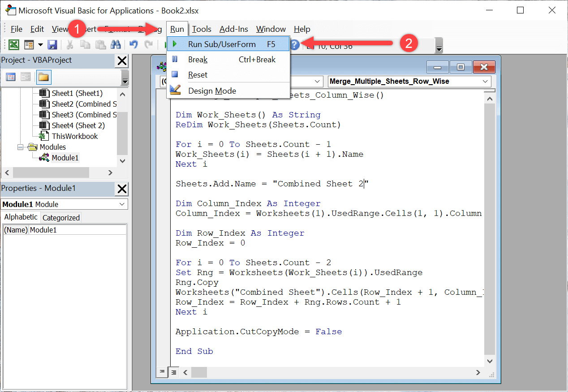568x392 pixels.
Task: Open the File menu
Action: 17,29
